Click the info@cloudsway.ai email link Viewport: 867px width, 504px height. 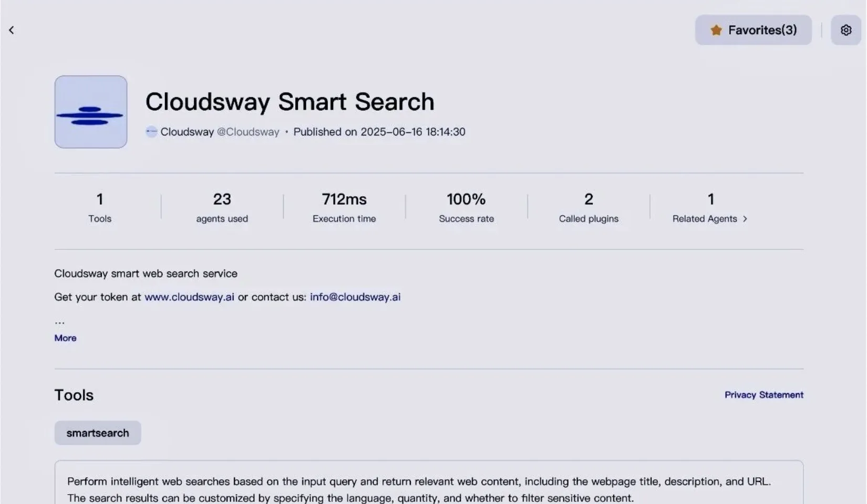[355, 297]
